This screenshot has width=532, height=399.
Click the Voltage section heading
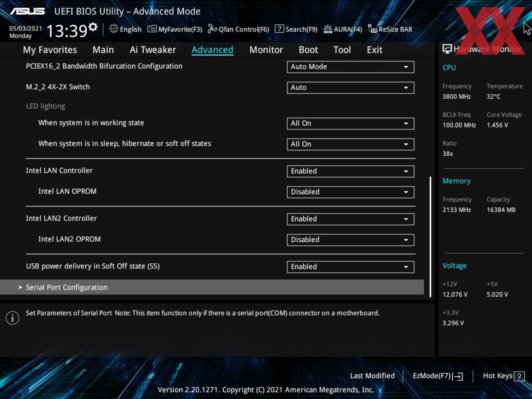tap(455, 266)
